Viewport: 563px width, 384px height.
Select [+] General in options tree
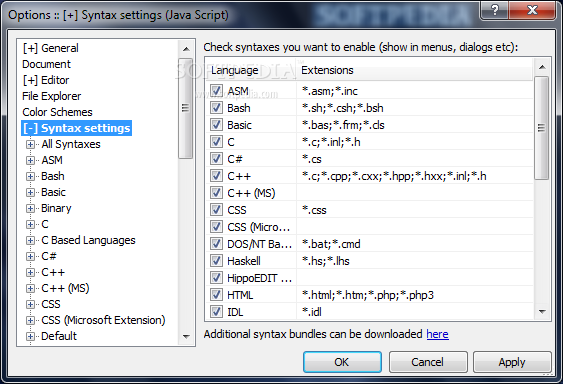click(50, 48)
